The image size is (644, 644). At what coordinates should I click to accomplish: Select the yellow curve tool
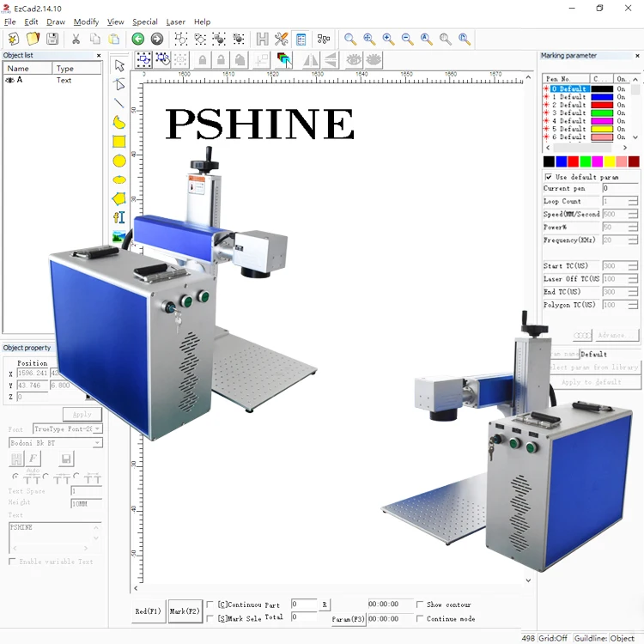tap(119, 122)
